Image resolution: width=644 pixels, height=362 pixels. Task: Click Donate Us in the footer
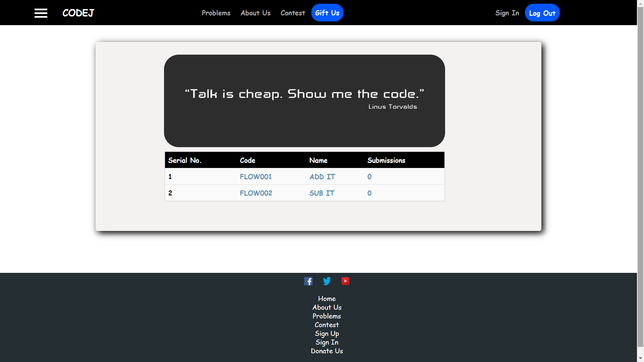pos(327,351)
